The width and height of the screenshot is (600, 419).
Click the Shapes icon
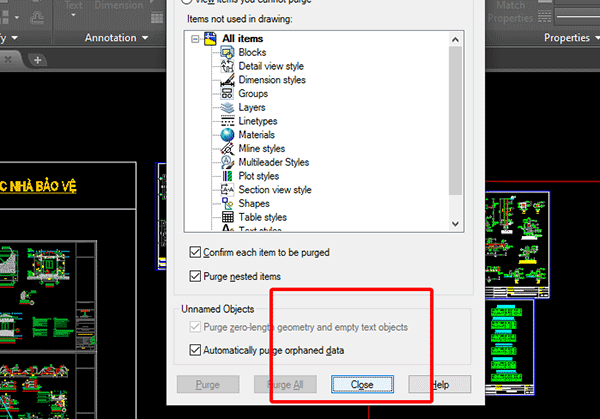(x=227, y=204)
